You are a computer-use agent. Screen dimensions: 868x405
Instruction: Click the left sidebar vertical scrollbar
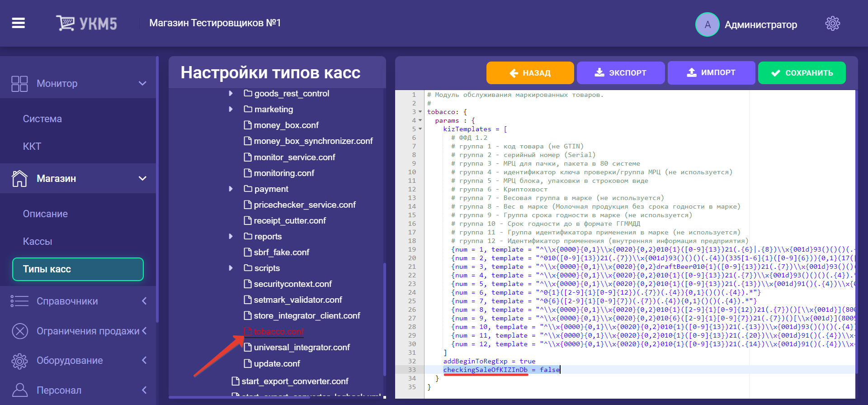pyautogui.click(x=157, y=189)
